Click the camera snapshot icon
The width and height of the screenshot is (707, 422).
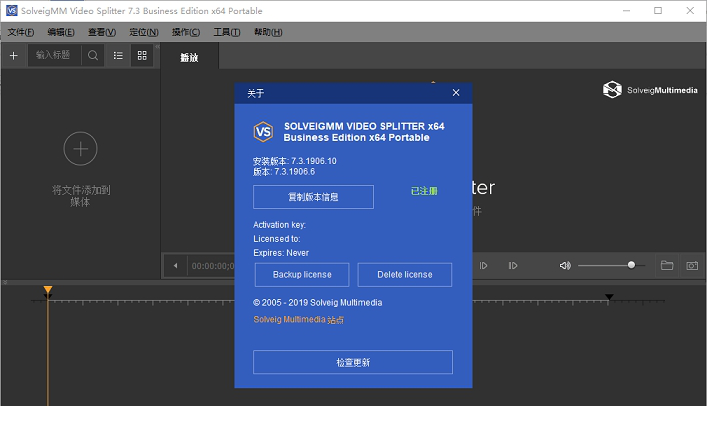pos(691,266)
